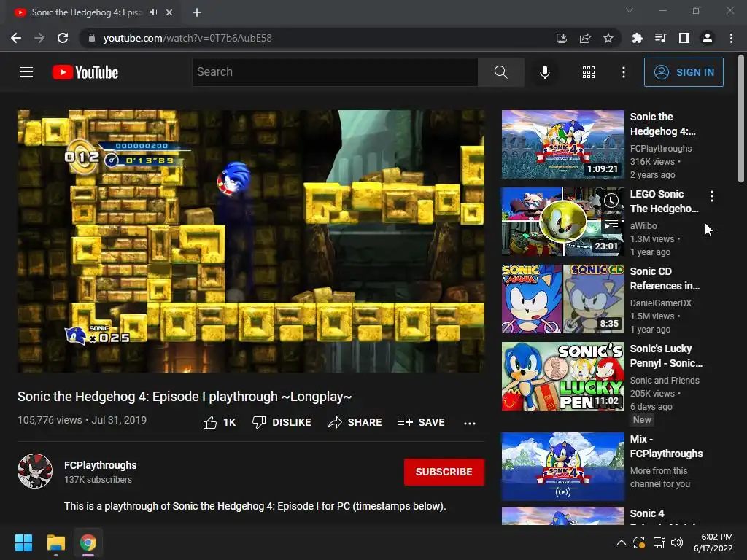747x560 pixels.
Task: Open the FCPlaythroughs channel avatar
Action: 35,471
